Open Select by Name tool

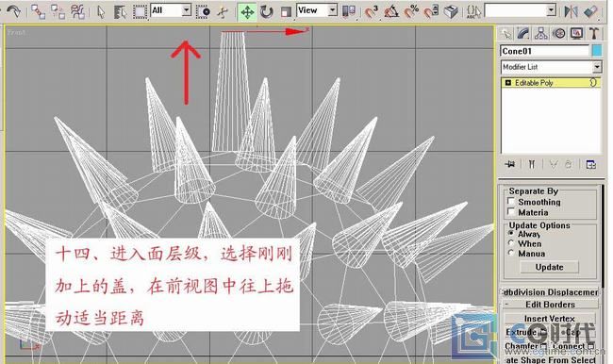pyautogui.click(x=121, y=11)
